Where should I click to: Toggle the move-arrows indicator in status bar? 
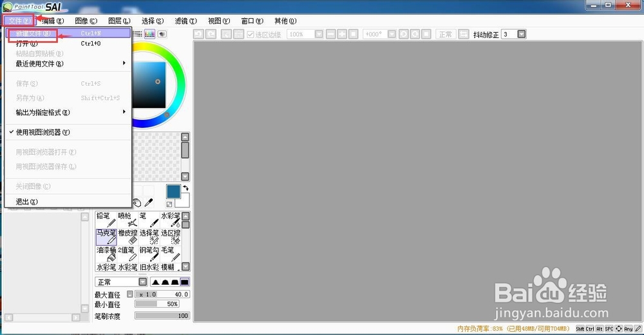click(619, 329)
